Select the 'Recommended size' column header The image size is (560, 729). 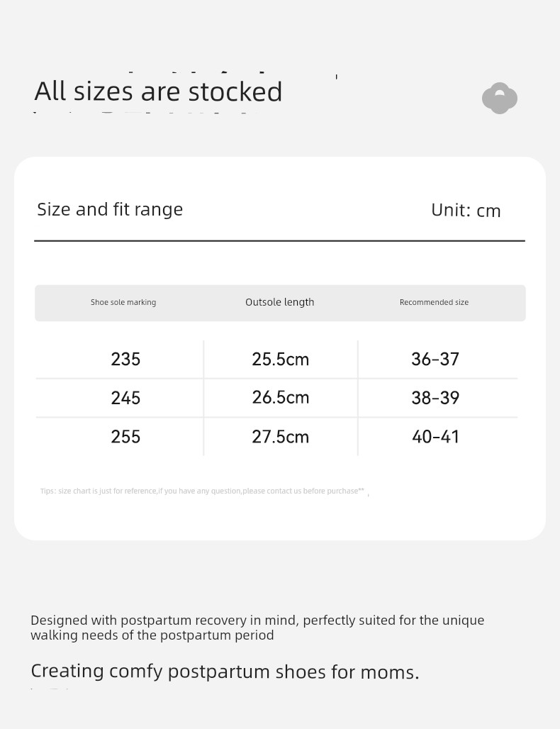tap(434, 302)
